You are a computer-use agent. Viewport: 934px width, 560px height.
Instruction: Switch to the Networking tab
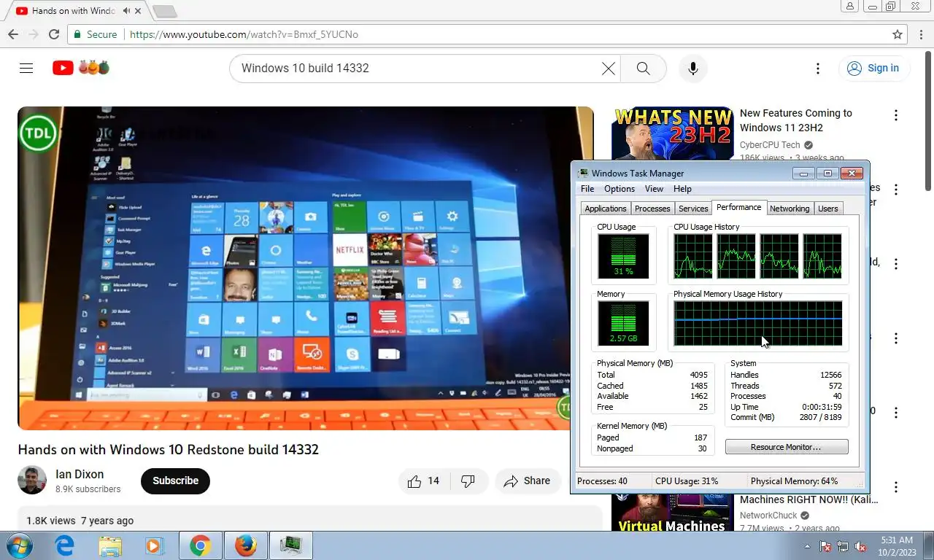pos(790,209)
